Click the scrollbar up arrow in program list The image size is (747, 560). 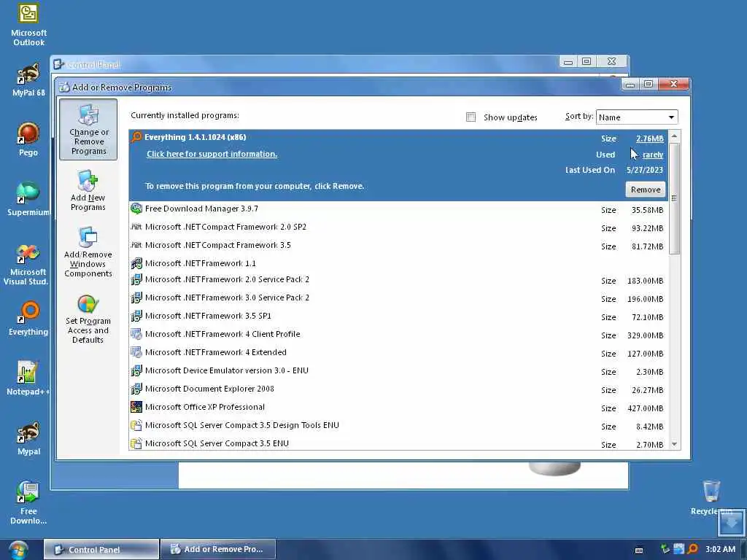(x=674, y=136)
